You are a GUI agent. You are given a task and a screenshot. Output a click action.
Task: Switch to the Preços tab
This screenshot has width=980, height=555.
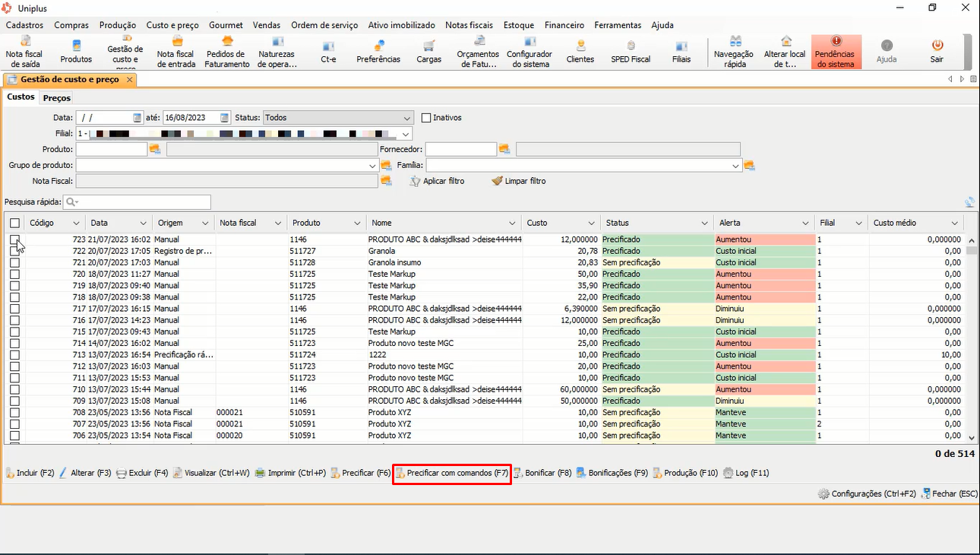point(57,97)
